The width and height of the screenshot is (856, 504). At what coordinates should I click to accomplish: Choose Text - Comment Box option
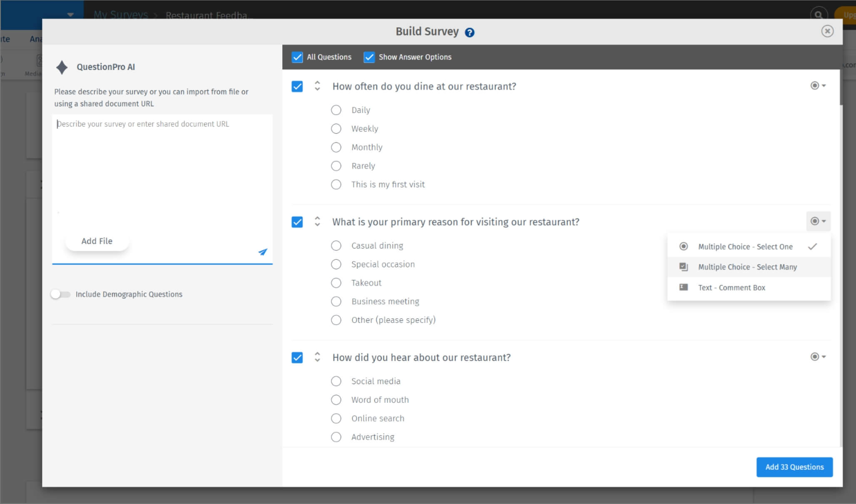[x=732, y=288]
